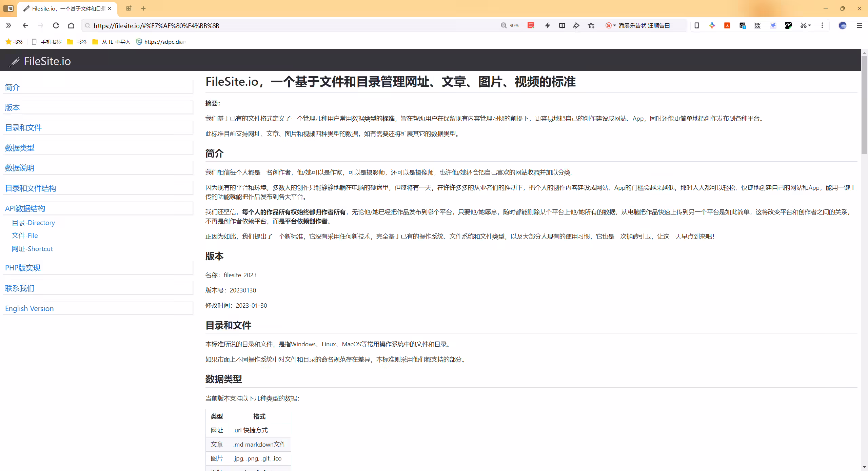Go to 联系我们 sidebar link
Image resolution: width=868 pixels, height=471 pixels.
20,288
